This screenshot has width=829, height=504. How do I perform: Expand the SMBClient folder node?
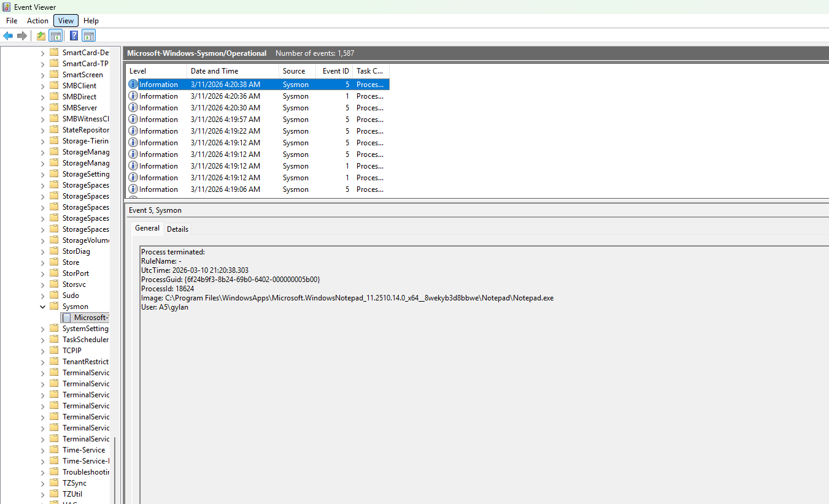click(x=42, y=86)
